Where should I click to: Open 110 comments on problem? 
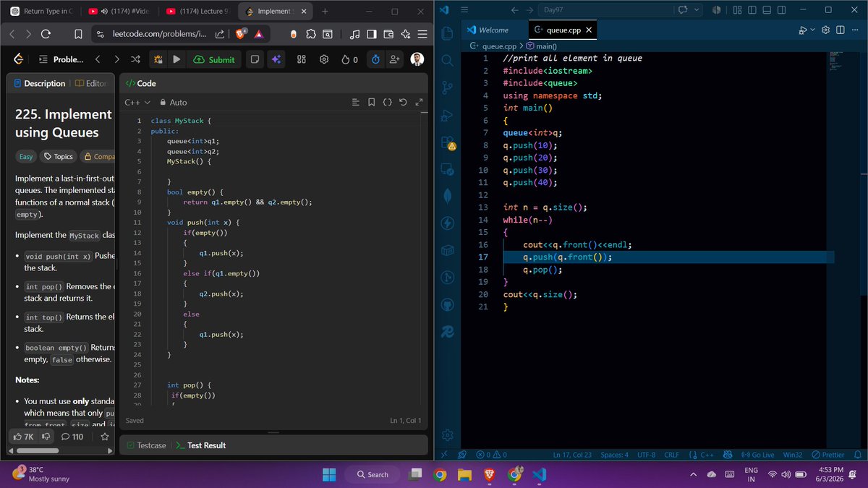(72, 437)
